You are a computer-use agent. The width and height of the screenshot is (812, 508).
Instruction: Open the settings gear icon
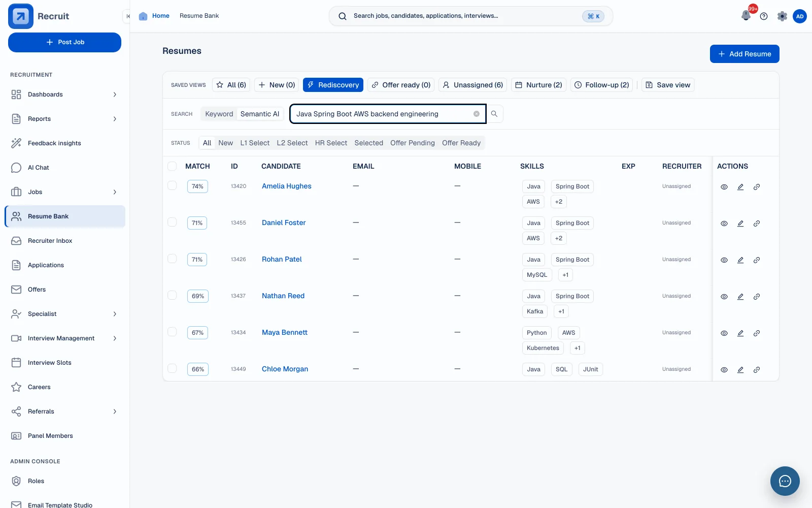click(782, 16)
